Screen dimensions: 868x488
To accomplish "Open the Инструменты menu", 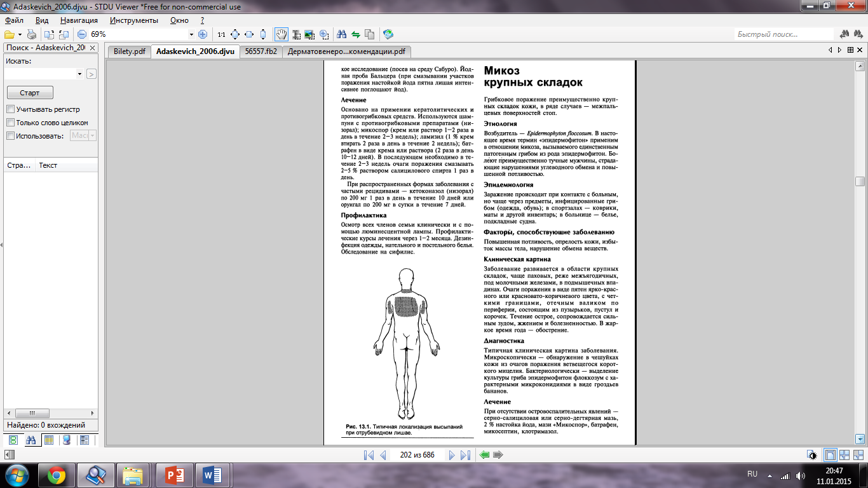I will click(x=133, y=20).
